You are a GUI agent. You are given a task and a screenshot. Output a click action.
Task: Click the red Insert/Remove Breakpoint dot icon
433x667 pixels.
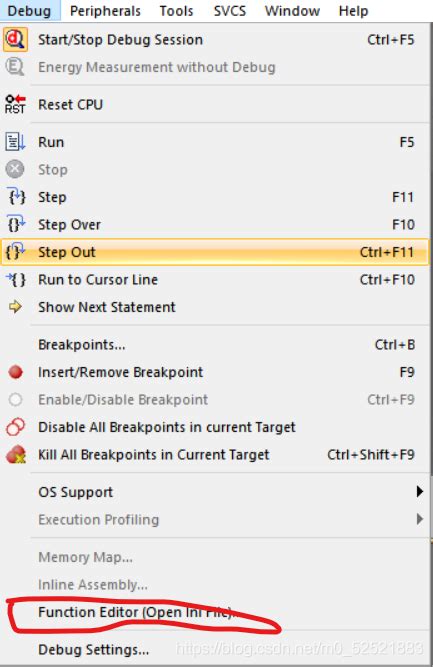[15, 372]
